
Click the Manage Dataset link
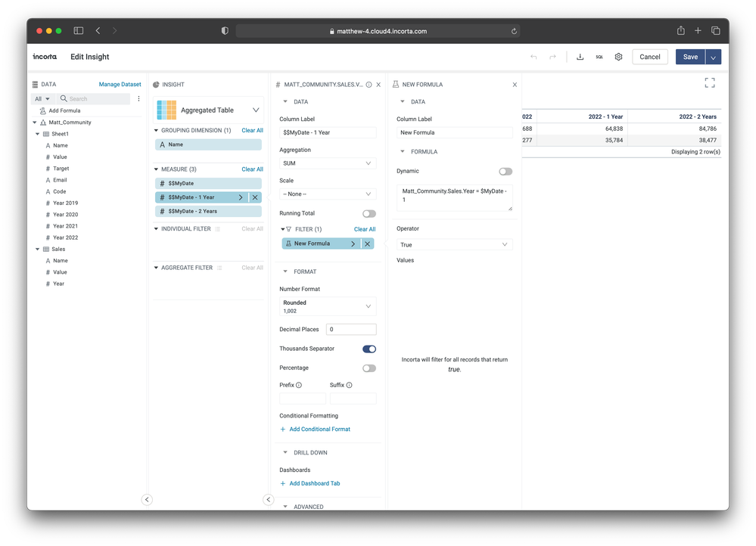tap(120, 85)
